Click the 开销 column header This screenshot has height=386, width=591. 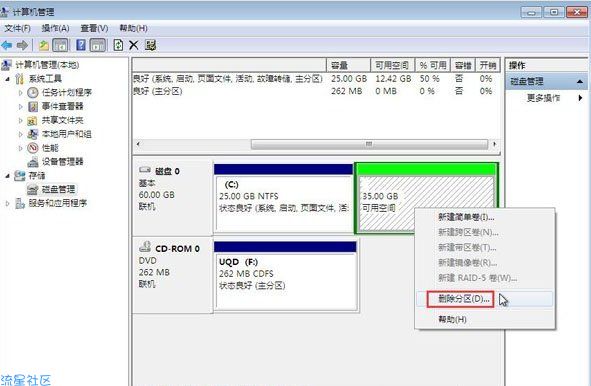coord(488,65)
